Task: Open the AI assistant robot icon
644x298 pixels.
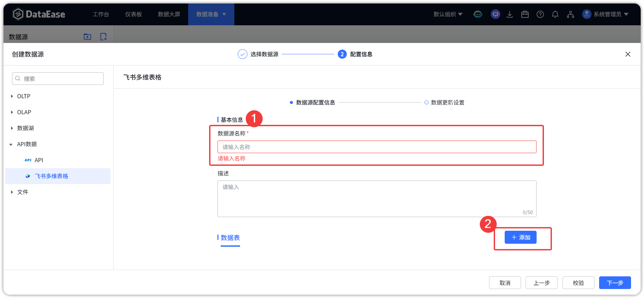Action: [x=478, y=14]
